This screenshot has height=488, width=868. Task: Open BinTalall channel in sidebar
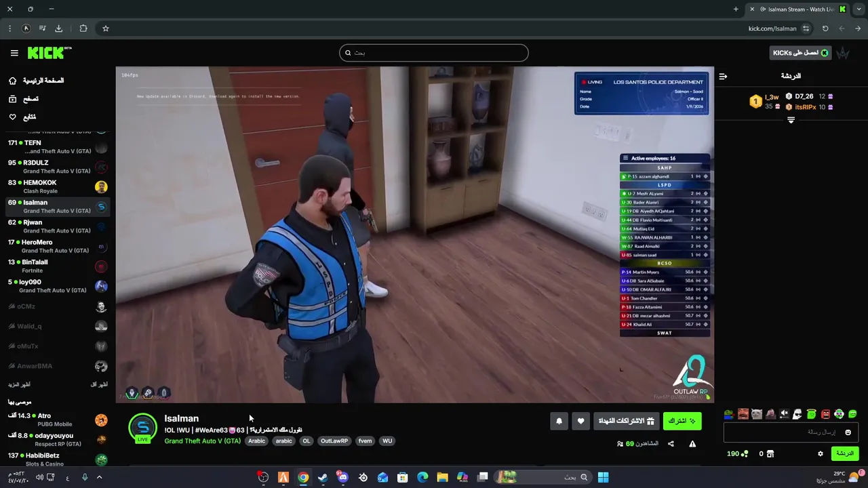[x=57, y=266]
